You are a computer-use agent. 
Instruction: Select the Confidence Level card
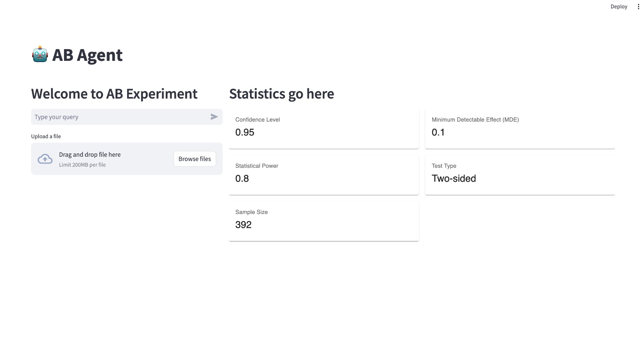(324, 129)
